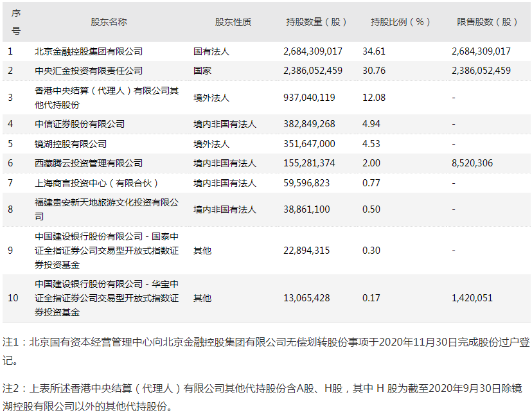This screenshot has height=415, width=532.
Task: Click the 持股比例（%） column header
Action: point(401,22)
